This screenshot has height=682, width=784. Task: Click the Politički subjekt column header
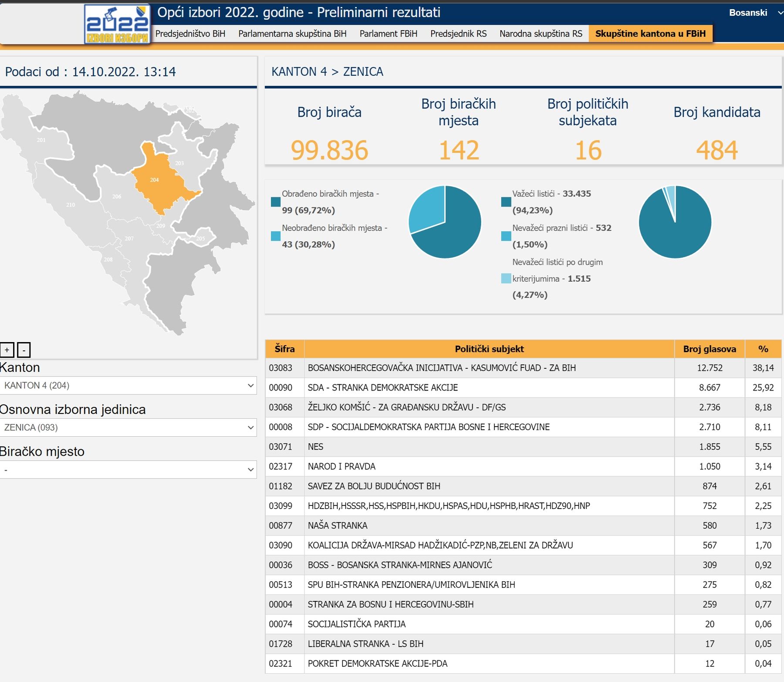pyautogui.click(x=489, y=349)
